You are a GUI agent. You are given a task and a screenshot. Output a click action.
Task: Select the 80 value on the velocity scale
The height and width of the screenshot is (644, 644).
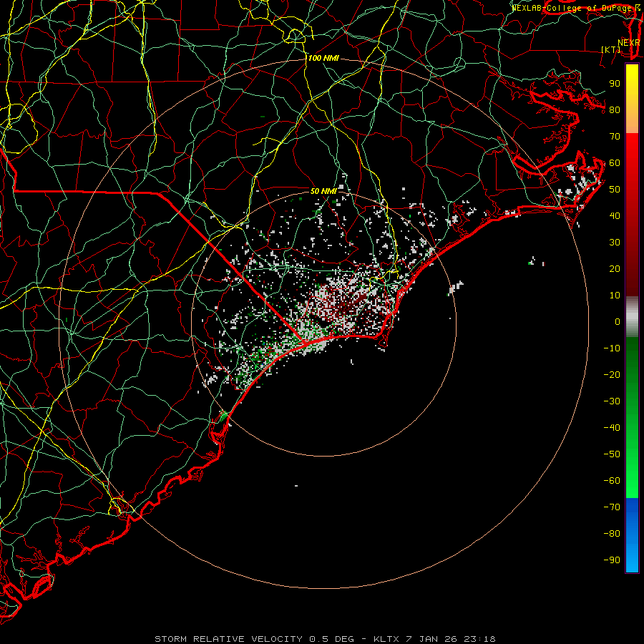point(615,109)
